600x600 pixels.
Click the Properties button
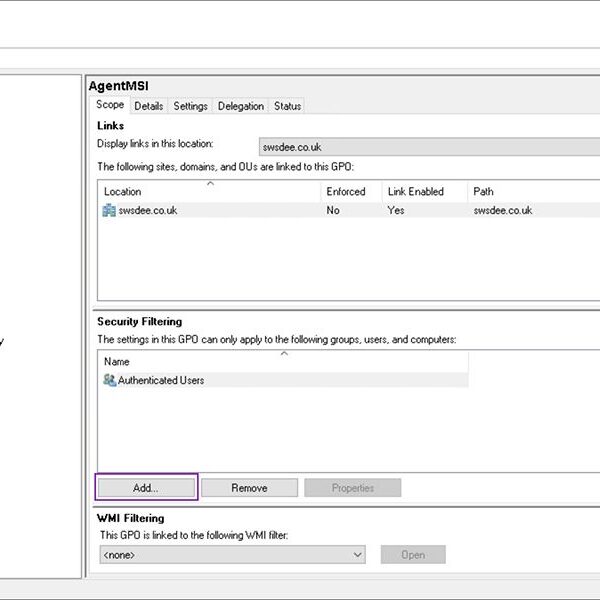352,488
